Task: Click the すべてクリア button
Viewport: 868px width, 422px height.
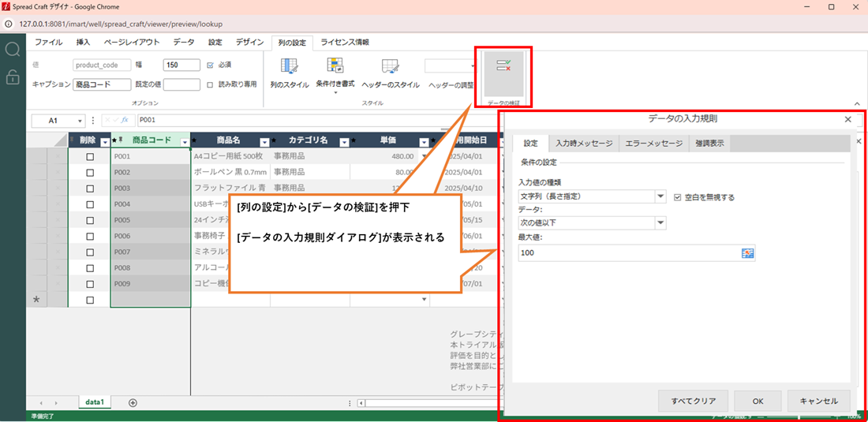Action: click(693, 401)
